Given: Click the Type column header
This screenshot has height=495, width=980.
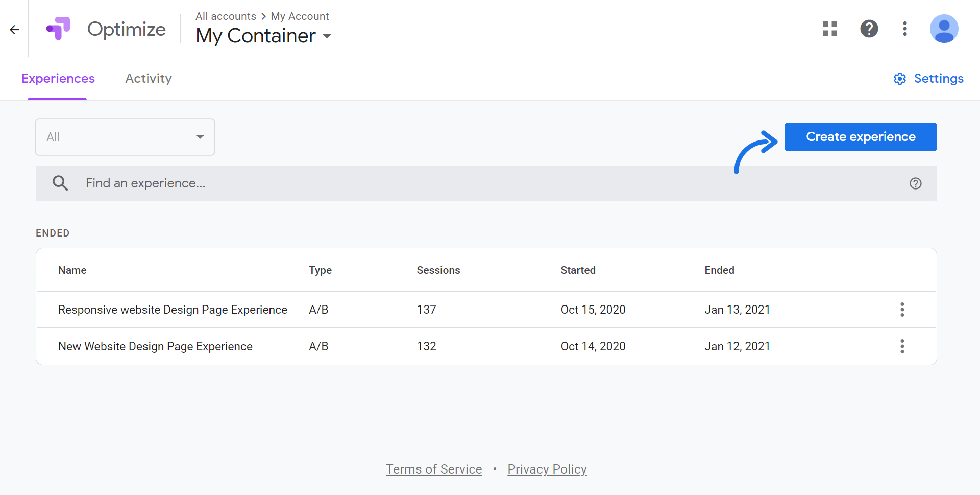Looking at the screenshot, I should 320,270.
